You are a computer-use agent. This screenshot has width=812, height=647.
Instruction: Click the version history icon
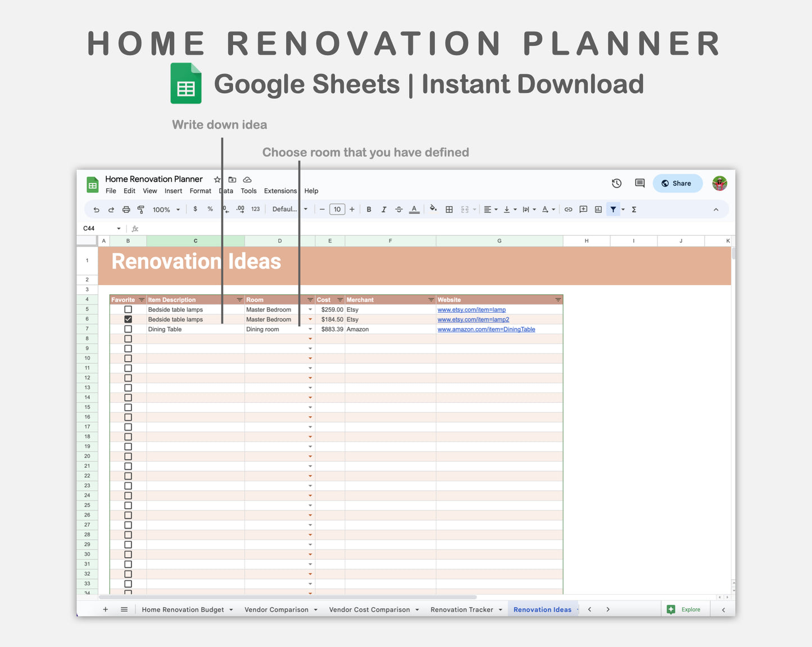[x=616, y=183]
